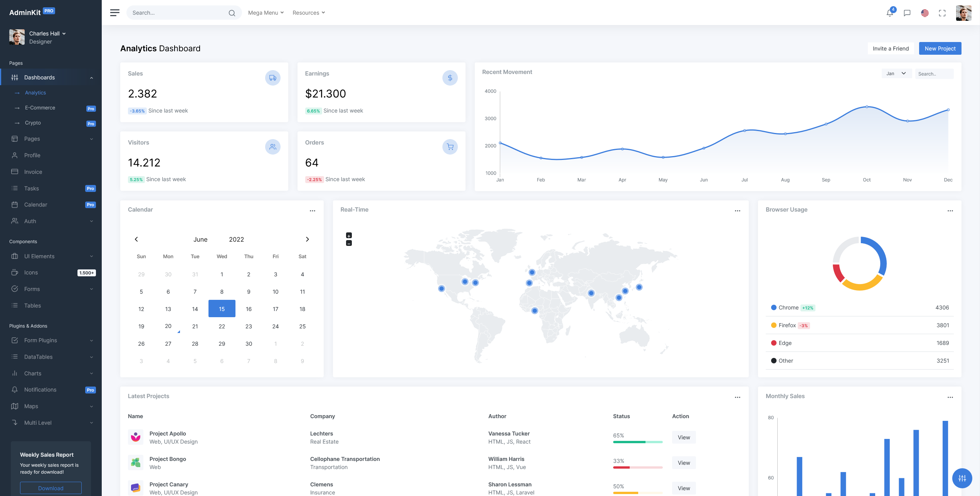Click the New Project button

(x=940, y=48)
